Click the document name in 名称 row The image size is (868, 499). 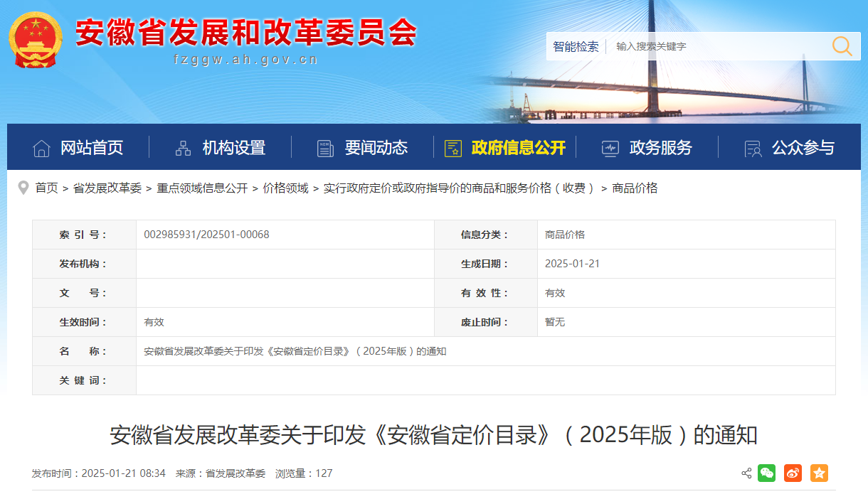[x=295, y=351]
